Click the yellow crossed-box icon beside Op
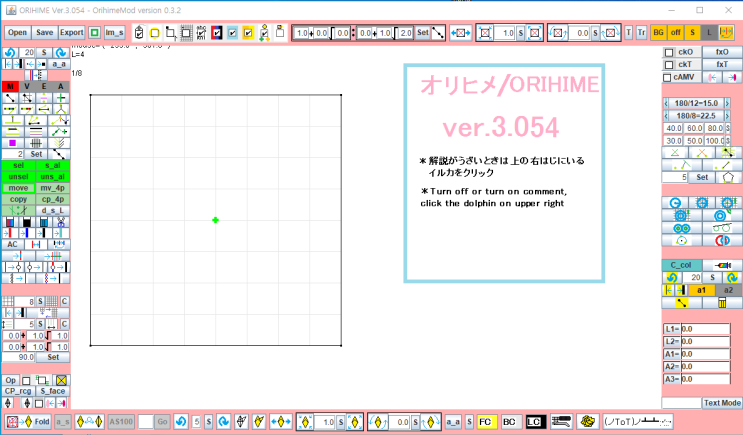Viewport: 743px width, 435px height. (61, 380)
